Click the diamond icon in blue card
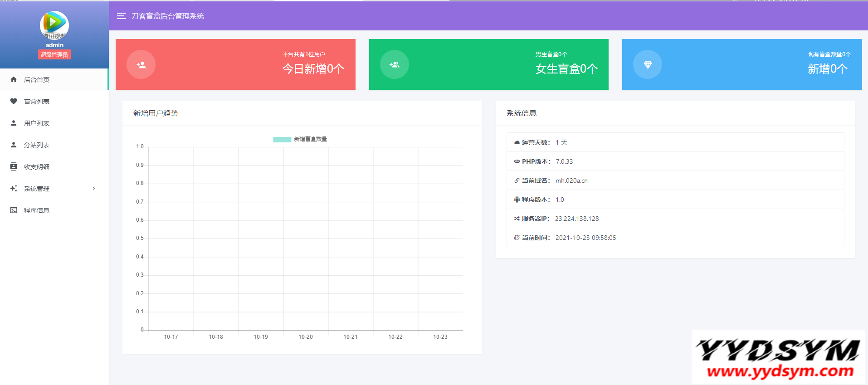The height and width of the screenshot is (385, 868). coord(647,64)
